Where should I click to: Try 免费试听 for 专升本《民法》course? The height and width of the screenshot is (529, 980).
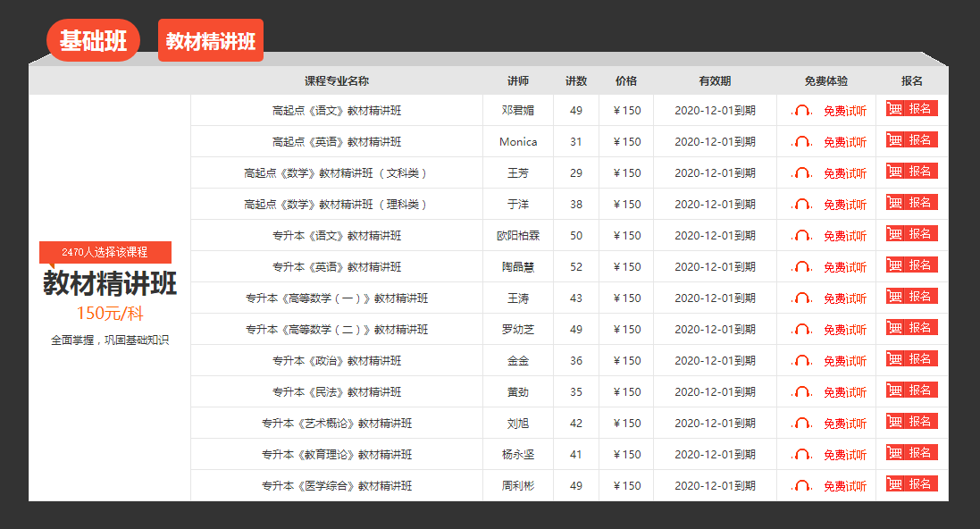coord(845,392)
